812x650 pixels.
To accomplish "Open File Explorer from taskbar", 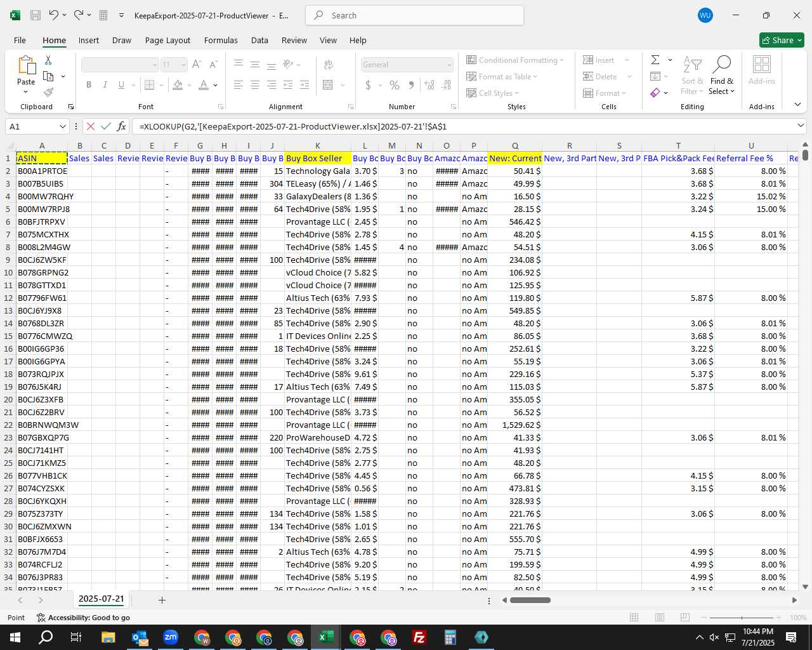I will pyautogui.click(x=108, y=637).
